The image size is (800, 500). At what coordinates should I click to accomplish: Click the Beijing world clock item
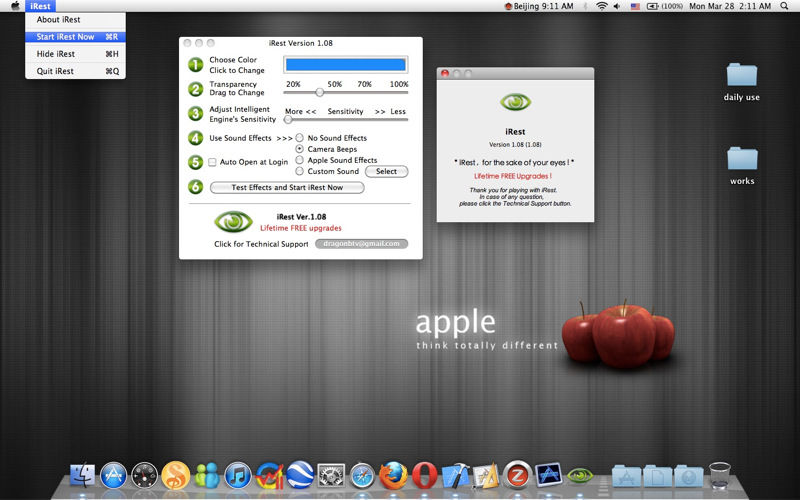[x=539, y=6]
